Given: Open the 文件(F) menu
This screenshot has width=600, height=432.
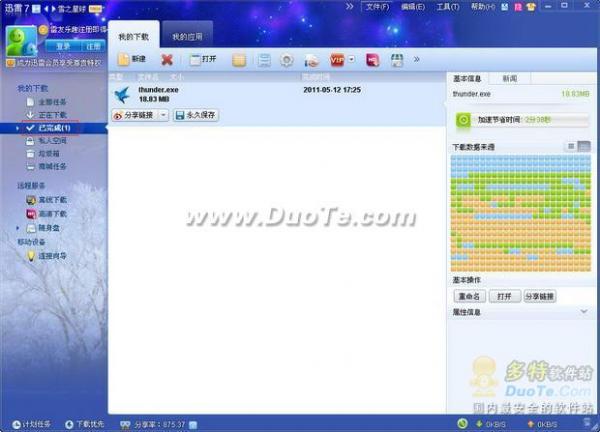Looking at the screenshot, I should (x=377, y=7).
